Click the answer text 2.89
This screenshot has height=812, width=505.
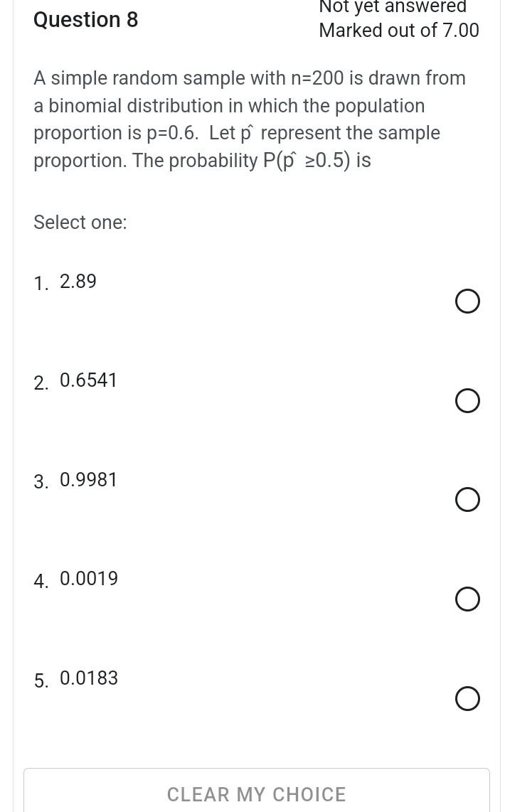coord(78,282)
